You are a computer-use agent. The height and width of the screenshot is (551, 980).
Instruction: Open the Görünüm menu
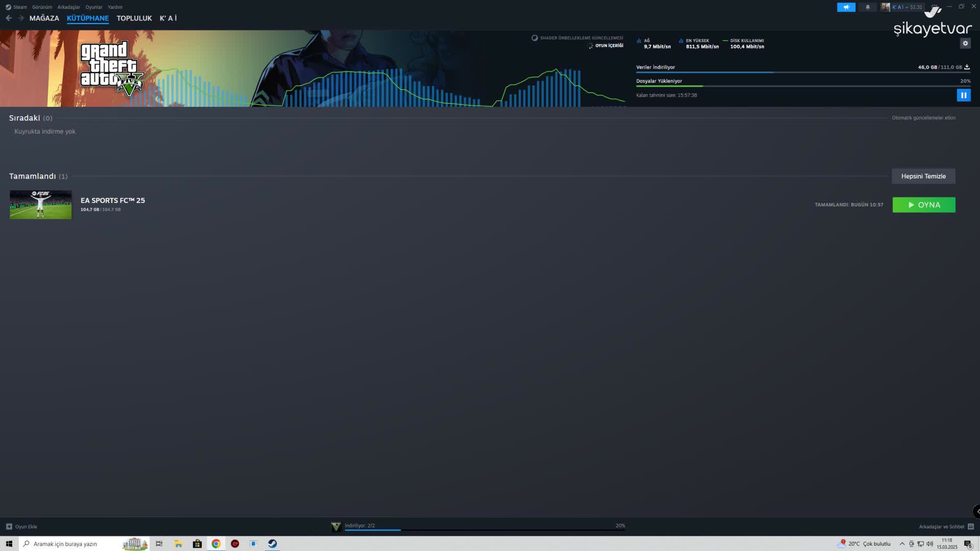pyautogui.click(x=42, y=7)
